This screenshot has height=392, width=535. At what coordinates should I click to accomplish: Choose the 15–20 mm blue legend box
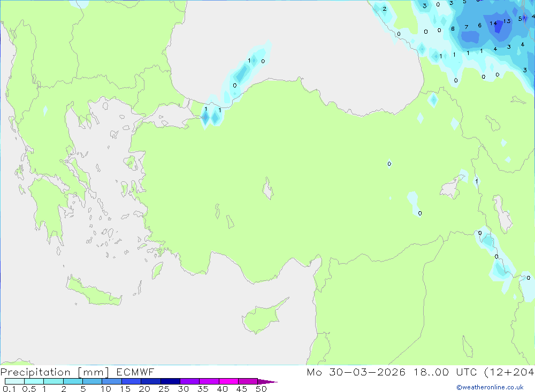coord(132,381)
